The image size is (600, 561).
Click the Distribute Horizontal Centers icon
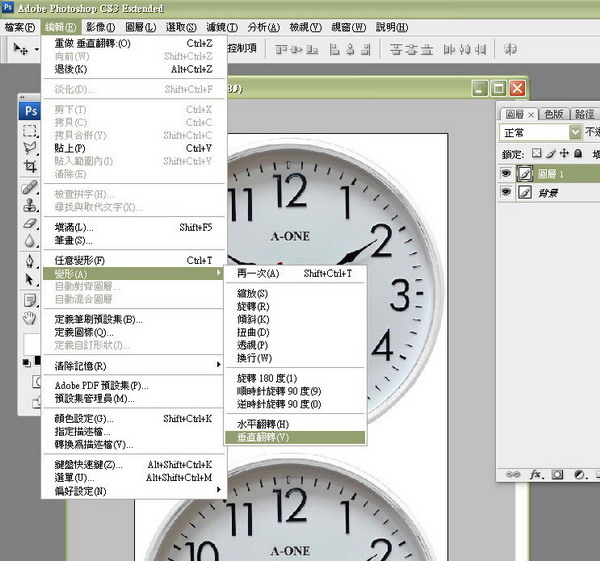pyautogui.click(x=465, y=49)
